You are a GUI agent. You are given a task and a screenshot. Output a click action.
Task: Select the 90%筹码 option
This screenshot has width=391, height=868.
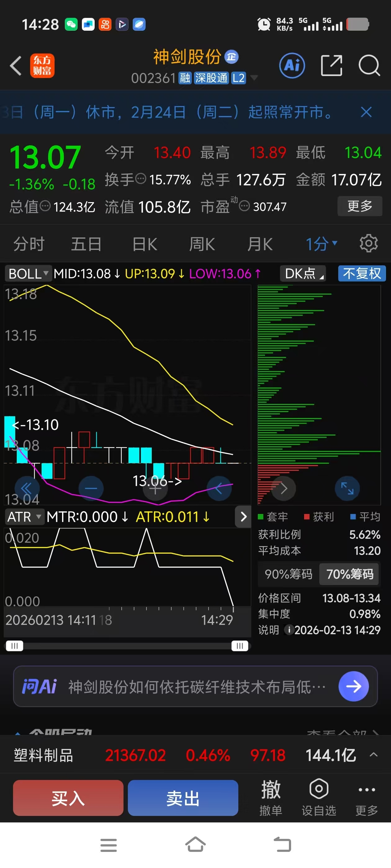pos(289,574)
